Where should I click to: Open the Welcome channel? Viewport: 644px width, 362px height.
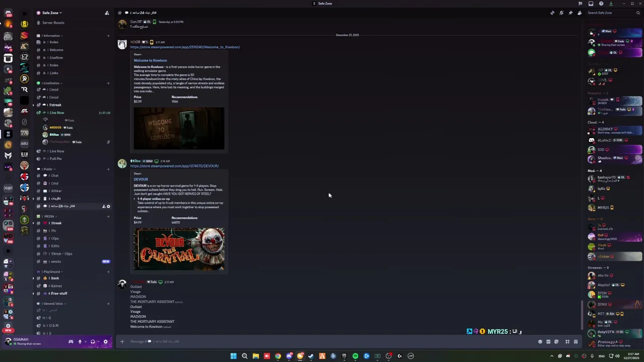click(x=73, y=50)
